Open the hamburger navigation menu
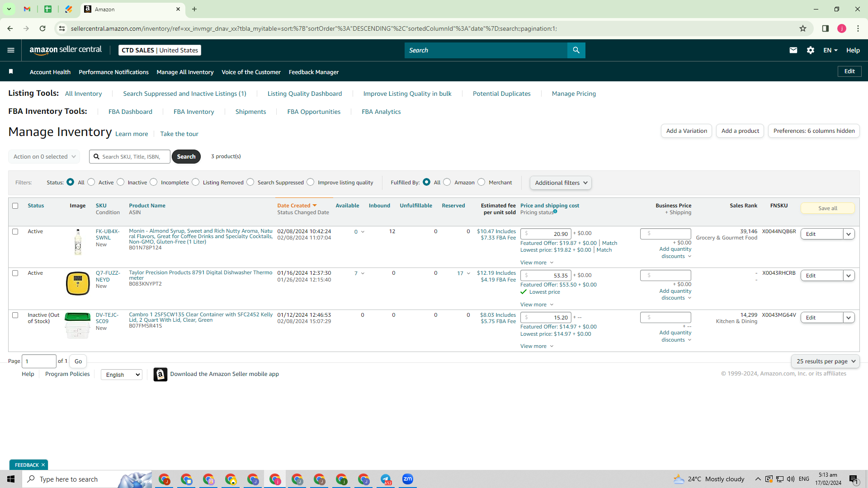The image size is (868, 488). pyautogui.click(x=11, y=50)
